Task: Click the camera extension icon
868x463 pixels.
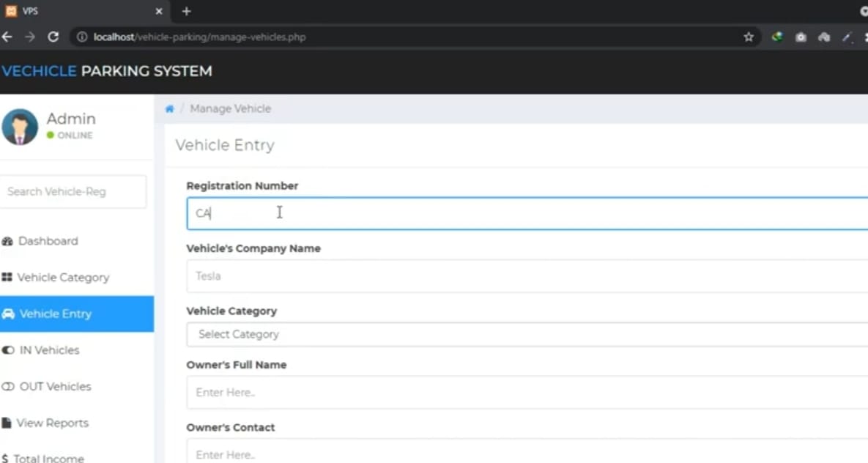Action: click(x=801, y=37)
